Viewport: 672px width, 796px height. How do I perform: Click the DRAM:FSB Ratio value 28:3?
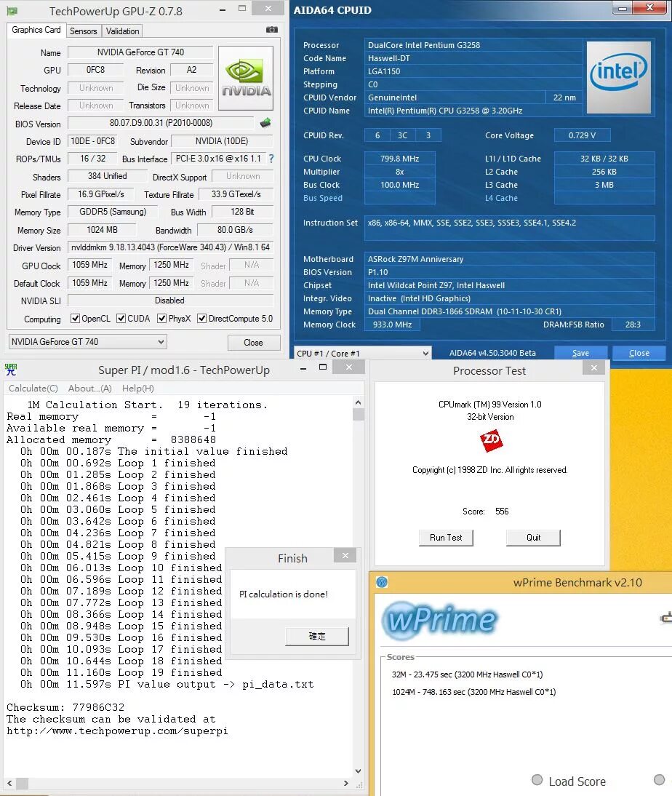pyautogui.click(x=633, y=325)
